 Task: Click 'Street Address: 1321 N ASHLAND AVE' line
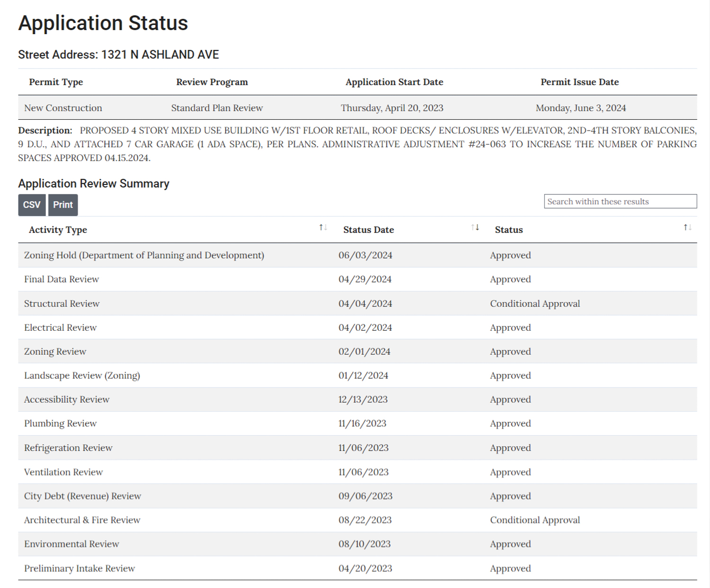(x=118, y=55)
